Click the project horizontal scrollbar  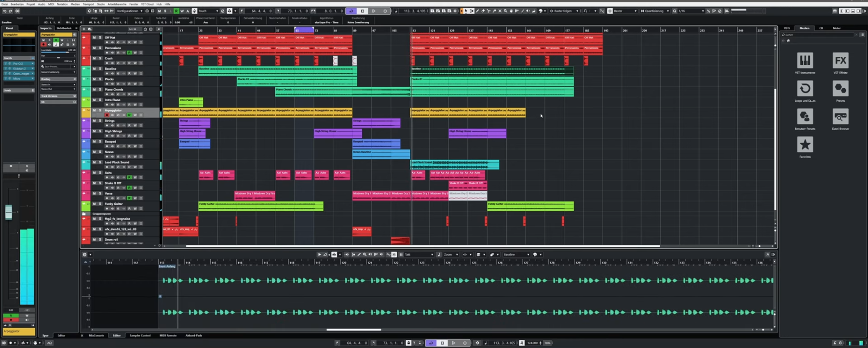coord(422,246)
